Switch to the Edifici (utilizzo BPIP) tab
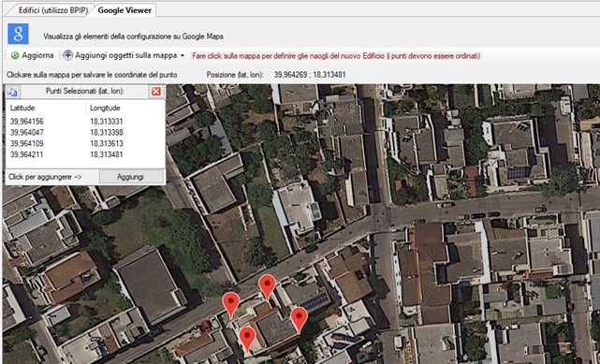The width and height of the screenshot is (600, 364). (53, 10)
